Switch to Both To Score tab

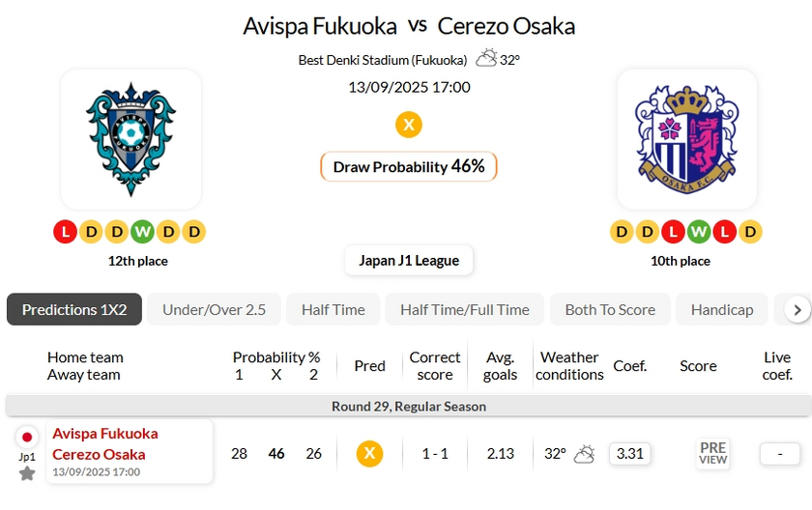[610, 309]
